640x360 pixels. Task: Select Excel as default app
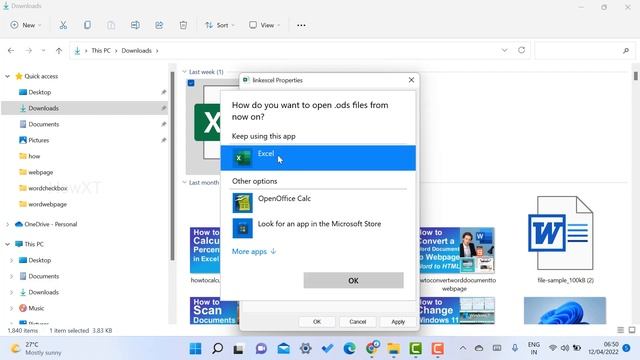tap(318, 158)
